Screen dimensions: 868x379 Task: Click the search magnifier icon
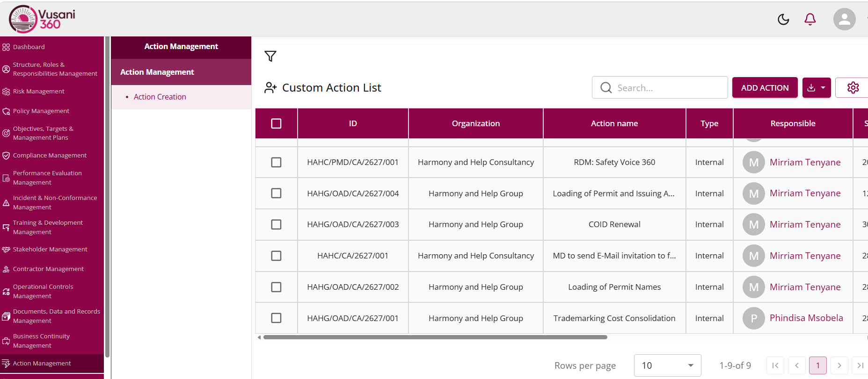(x=605, y=87)
